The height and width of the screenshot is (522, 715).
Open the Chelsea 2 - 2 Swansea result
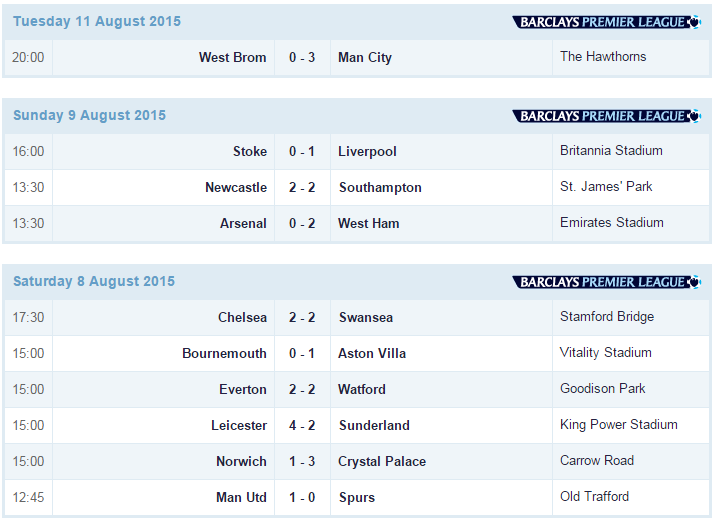tap(302, 317)
